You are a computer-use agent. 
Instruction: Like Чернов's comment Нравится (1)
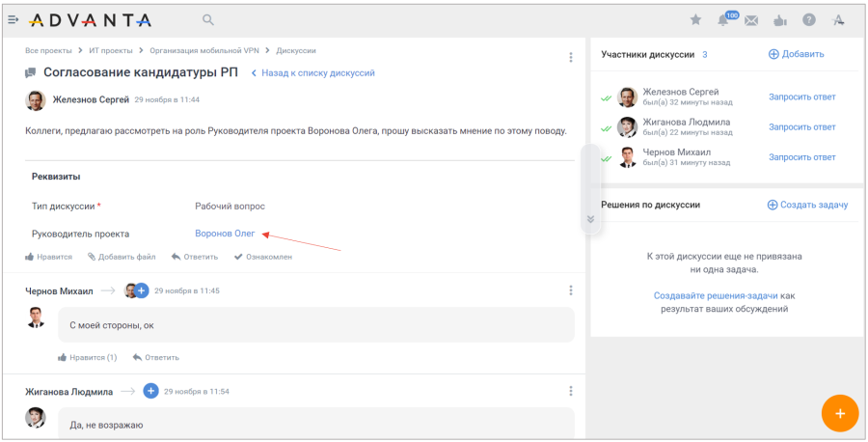(88, 357)
